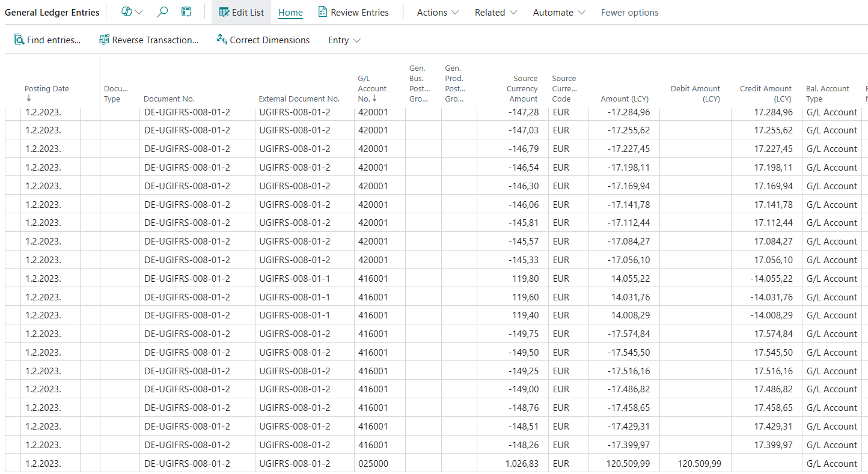Click the Credit Amount (LCY) header
Viewport: 868px width, 474px height.
coord(765,94)
